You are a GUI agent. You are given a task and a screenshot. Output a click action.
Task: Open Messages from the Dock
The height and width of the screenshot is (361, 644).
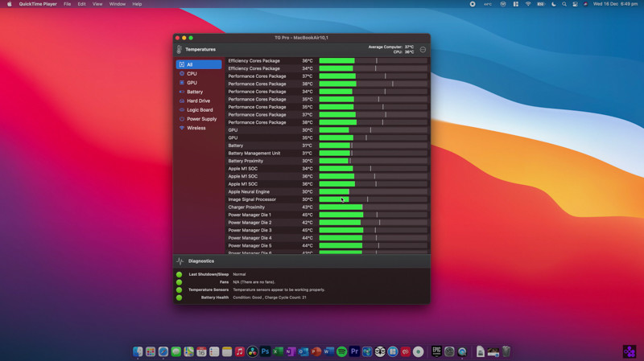point(175,351)
